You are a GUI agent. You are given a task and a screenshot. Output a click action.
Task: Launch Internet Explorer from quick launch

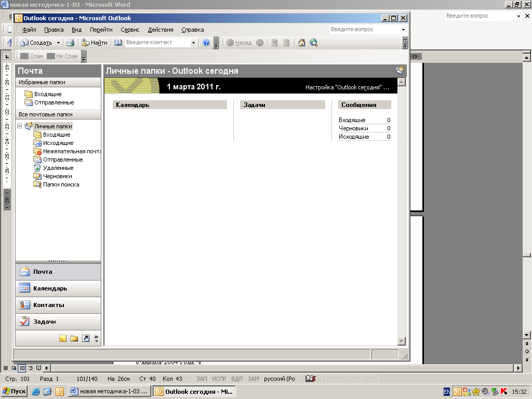36,392
